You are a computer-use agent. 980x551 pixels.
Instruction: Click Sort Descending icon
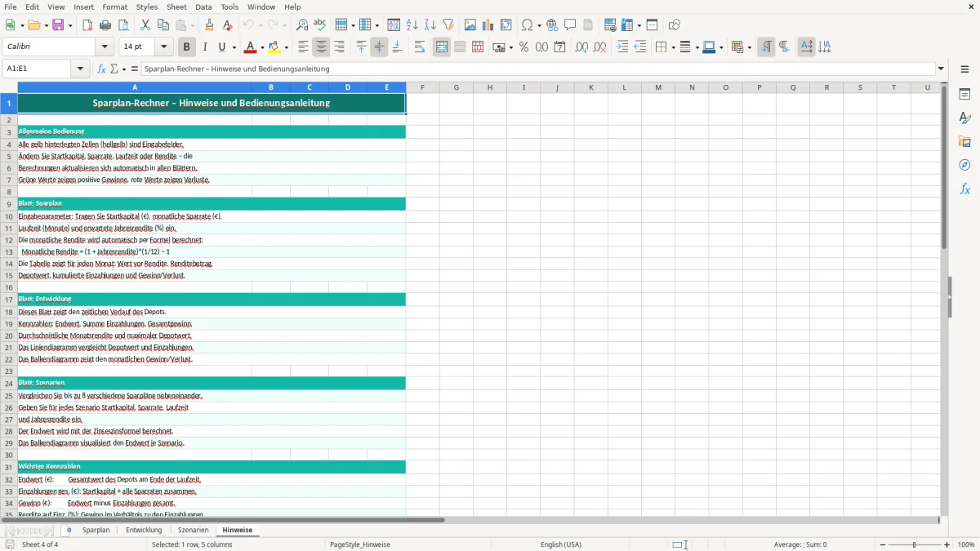tap(430, 24)
